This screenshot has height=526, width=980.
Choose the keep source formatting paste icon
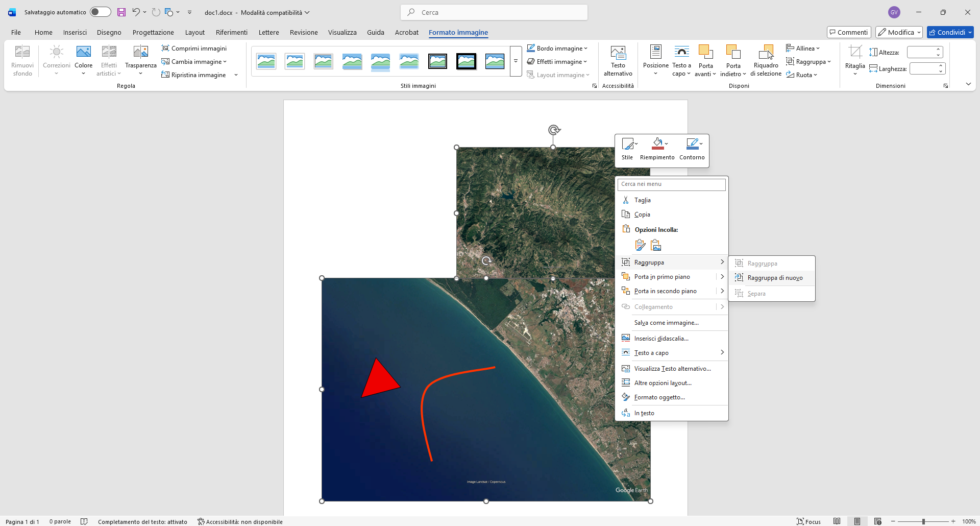coord(640,246)
